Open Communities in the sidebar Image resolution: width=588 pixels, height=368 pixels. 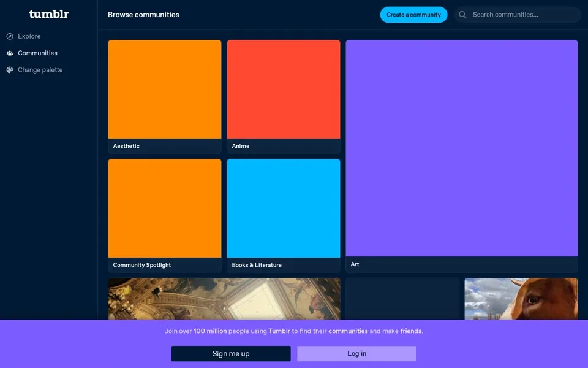point(37,53)
